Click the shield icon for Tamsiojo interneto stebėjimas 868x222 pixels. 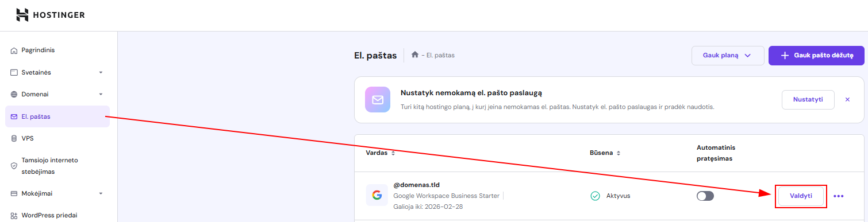click(x=14, y=165)
